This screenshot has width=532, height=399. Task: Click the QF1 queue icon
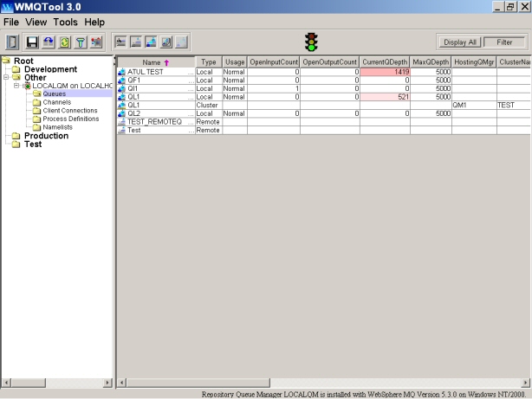click(x=121, y=80)
